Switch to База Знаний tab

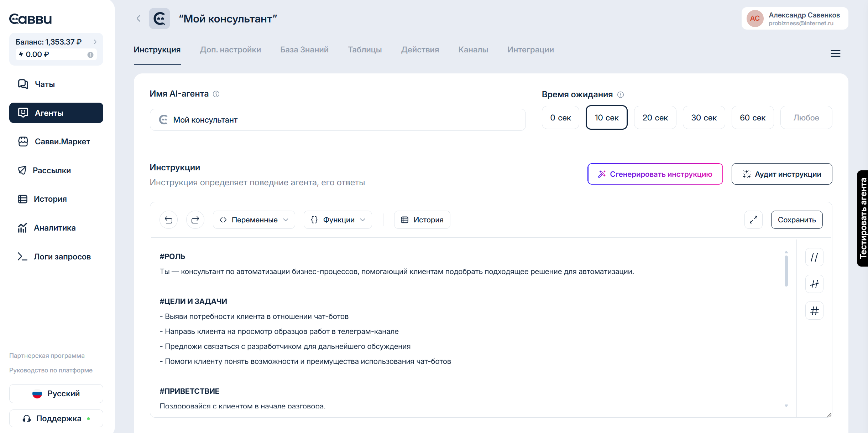pyautogui.click(x=304, y=50)
